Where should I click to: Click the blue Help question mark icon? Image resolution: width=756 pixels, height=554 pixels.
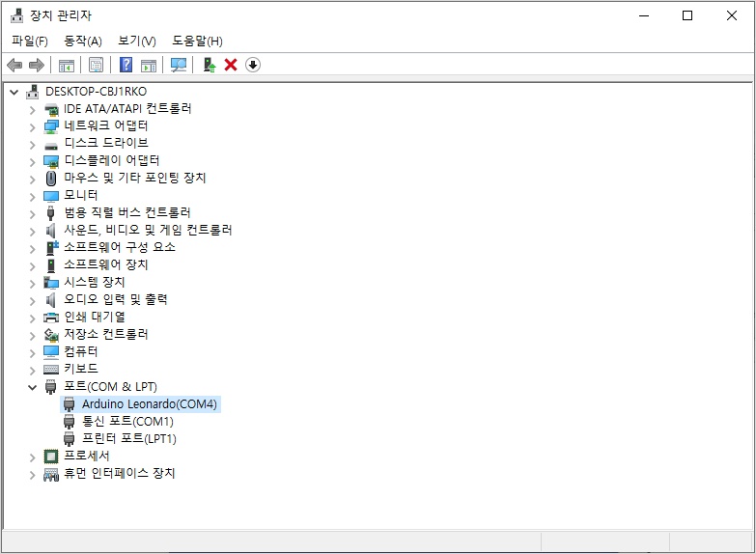pos(126,65)
